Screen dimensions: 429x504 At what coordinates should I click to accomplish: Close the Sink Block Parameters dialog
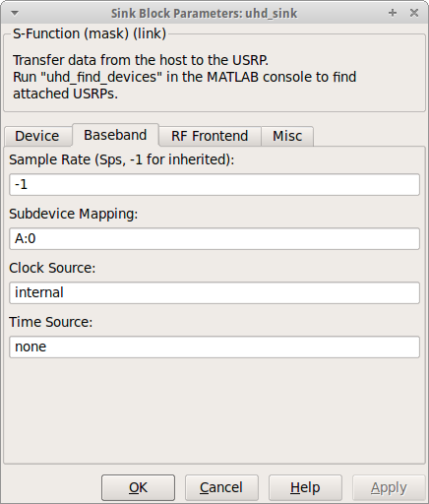(414, 13)
